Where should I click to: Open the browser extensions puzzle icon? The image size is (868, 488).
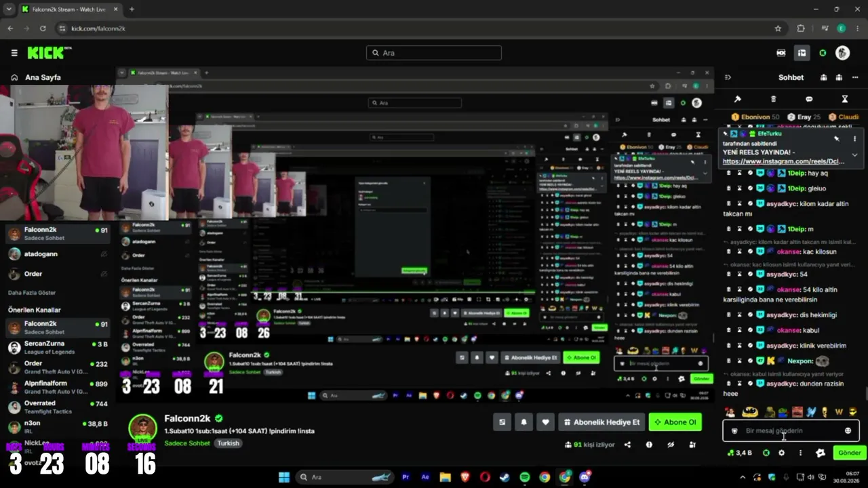(x=801, y=28)
